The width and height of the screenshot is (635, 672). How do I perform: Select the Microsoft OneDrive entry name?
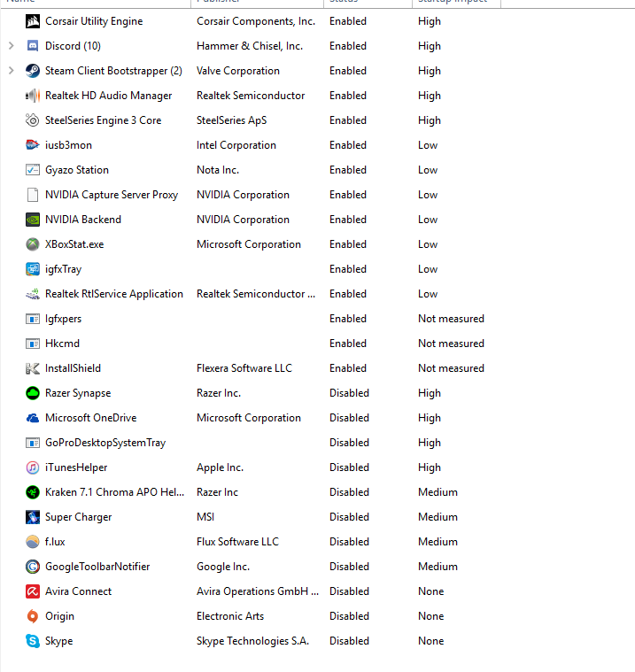click(91, 418)
